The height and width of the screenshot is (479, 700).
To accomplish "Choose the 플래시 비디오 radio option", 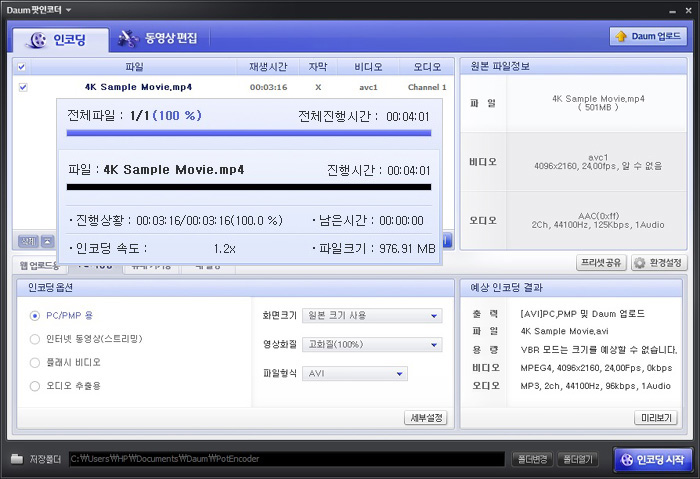I will point(36,362).
